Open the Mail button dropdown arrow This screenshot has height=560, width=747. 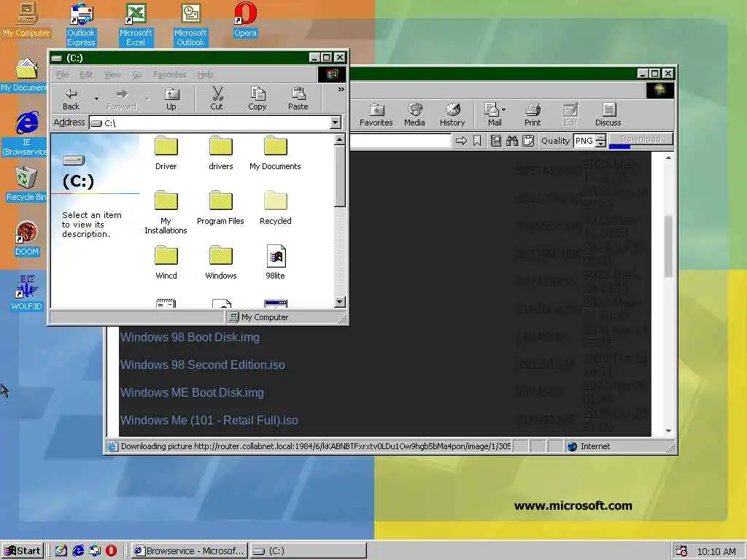coord(504,109)
